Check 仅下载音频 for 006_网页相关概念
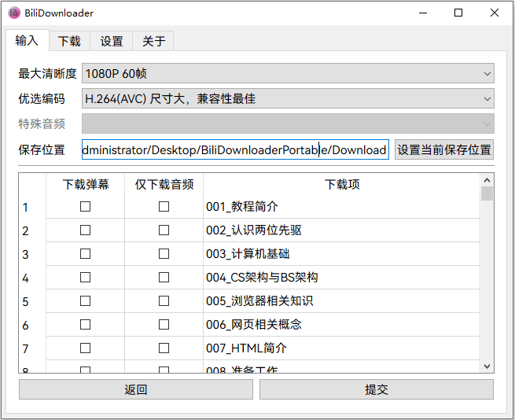Screen dimensions: 515x420 click(164, 325)
